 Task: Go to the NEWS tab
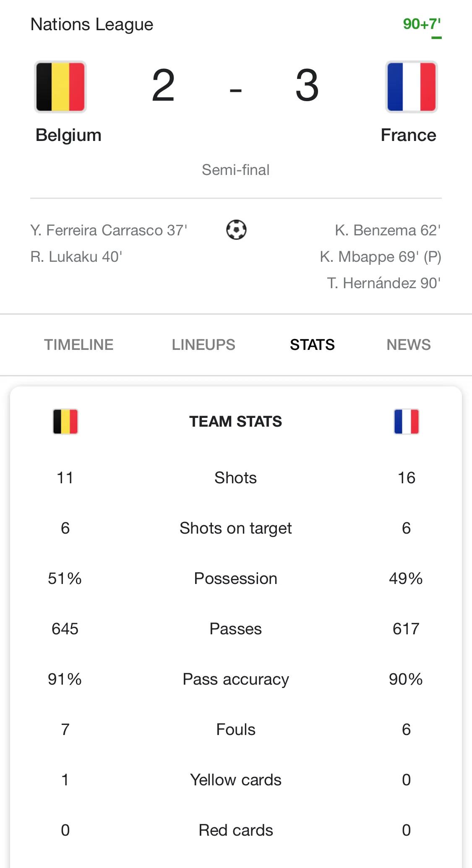pos(408,345)
